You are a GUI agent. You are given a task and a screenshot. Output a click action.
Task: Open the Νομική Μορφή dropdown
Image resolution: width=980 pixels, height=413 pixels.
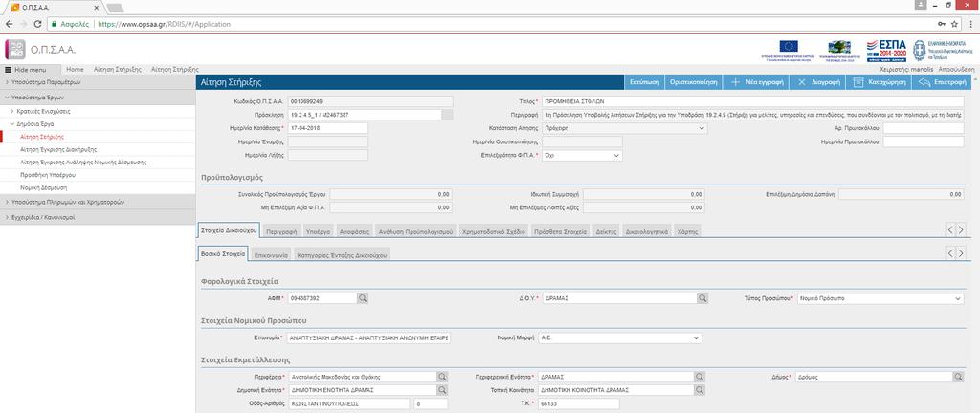click(620, 337)
